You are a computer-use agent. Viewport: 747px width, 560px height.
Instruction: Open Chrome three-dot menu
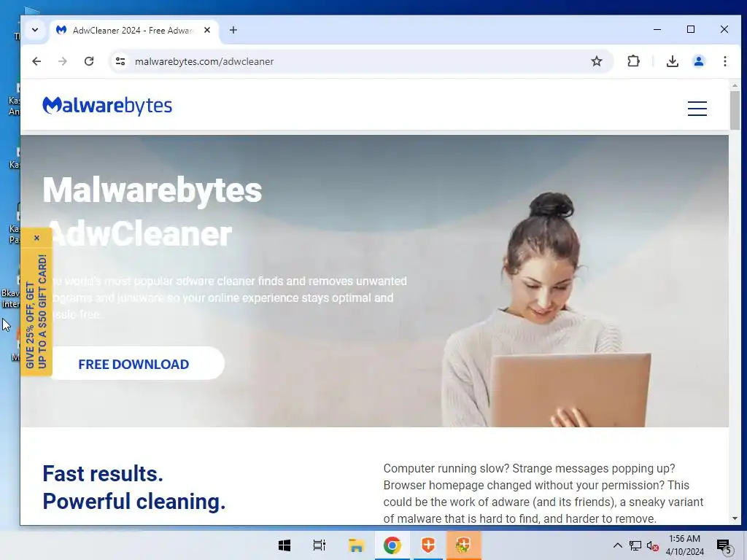724,61
